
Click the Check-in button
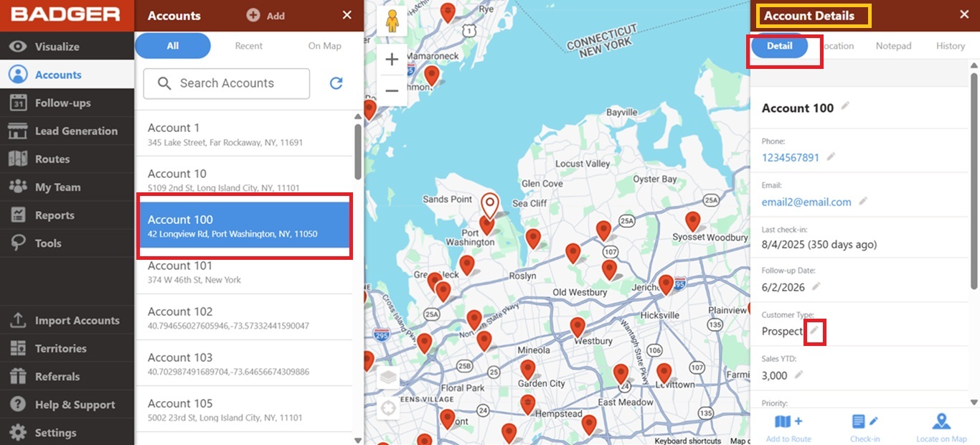(x=864, y=428)
